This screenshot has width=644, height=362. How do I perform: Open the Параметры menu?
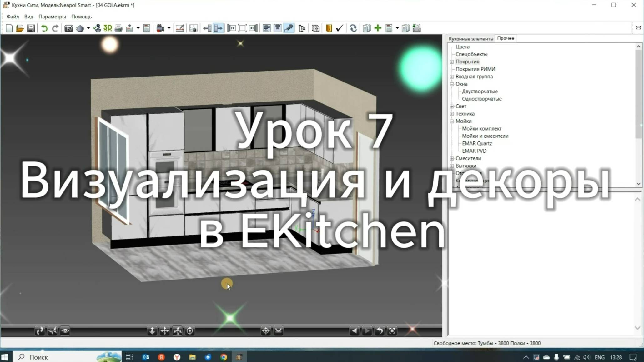[52, 17]
